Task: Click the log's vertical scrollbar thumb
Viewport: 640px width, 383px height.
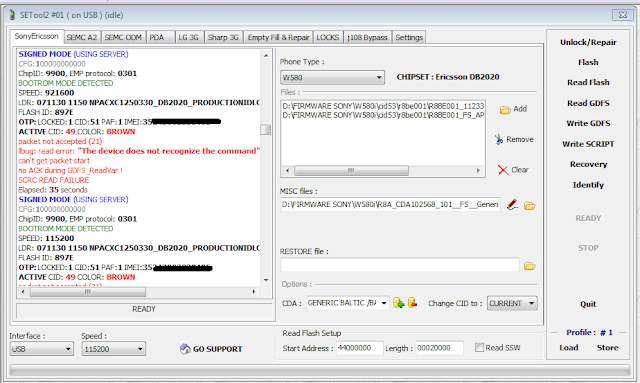Action: pos(266,130)
